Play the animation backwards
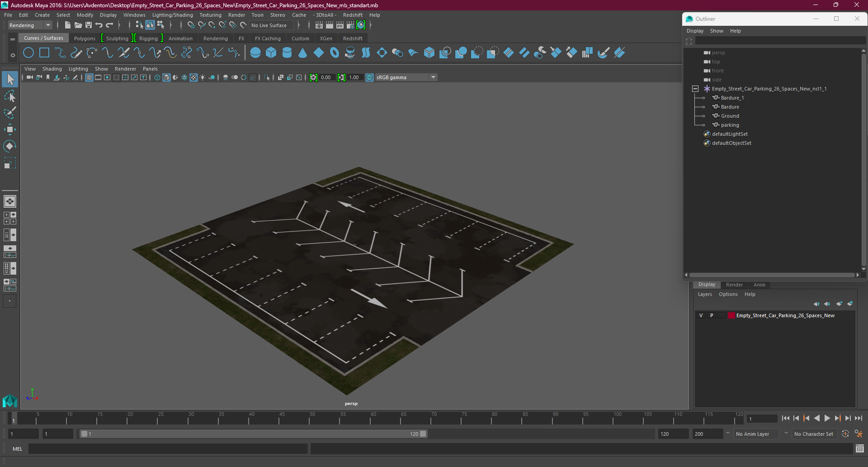 point(817,419)
